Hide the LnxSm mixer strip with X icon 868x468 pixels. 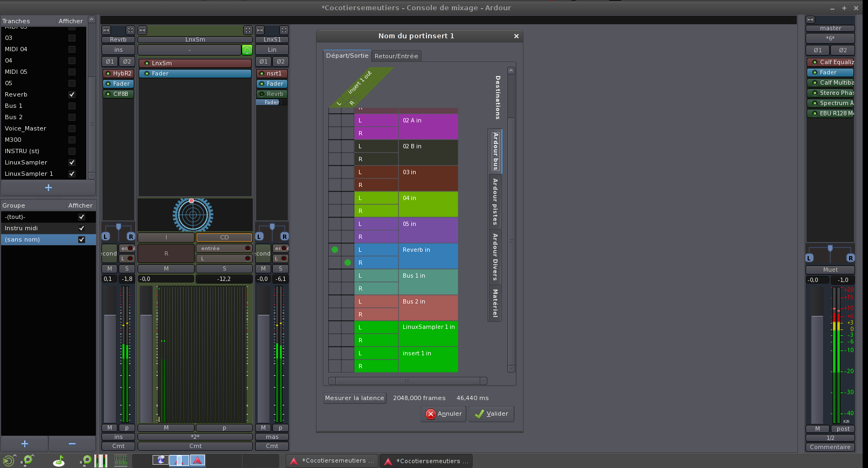247,30
